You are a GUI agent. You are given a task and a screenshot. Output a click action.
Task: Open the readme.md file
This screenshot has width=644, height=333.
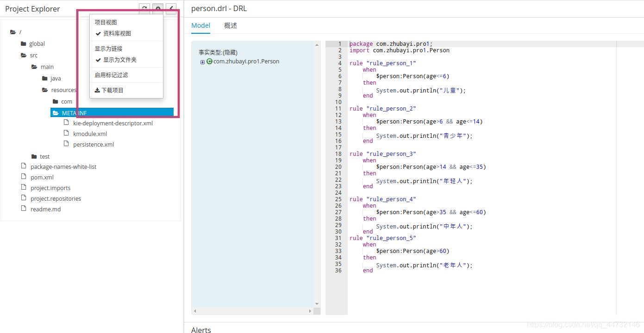click(45, 209)
